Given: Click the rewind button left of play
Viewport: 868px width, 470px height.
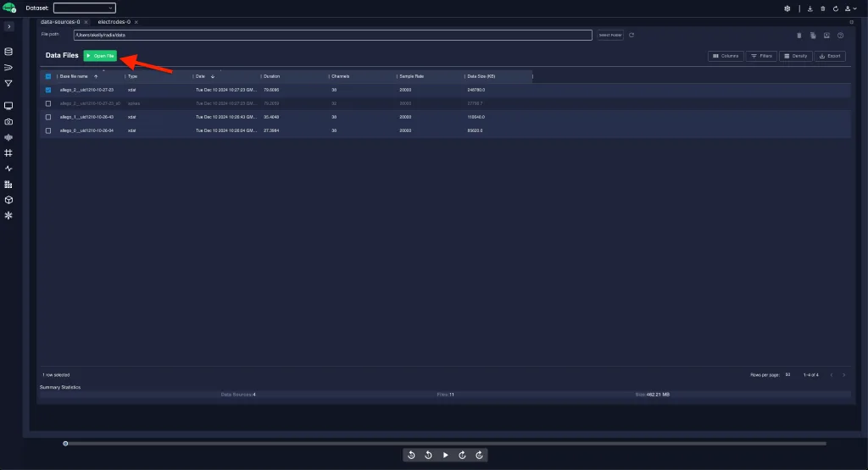Looking at the screenshot, I should 428,455.
